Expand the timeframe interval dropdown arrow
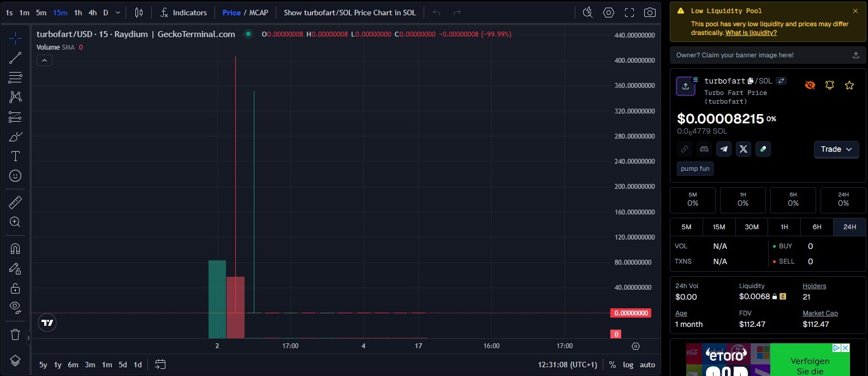Screen dimensions: 868x376 [x=118, y=13]
